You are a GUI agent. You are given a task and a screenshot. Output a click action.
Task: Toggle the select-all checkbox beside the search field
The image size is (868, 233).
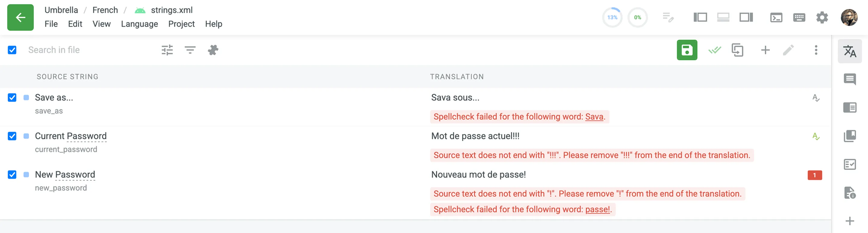[x=12, y=50]
